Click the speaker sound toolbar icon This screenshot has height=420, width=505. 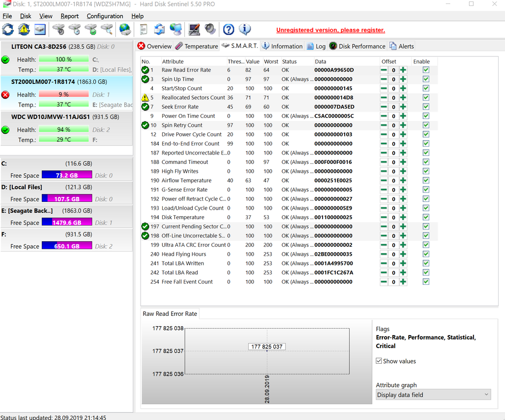210,30
